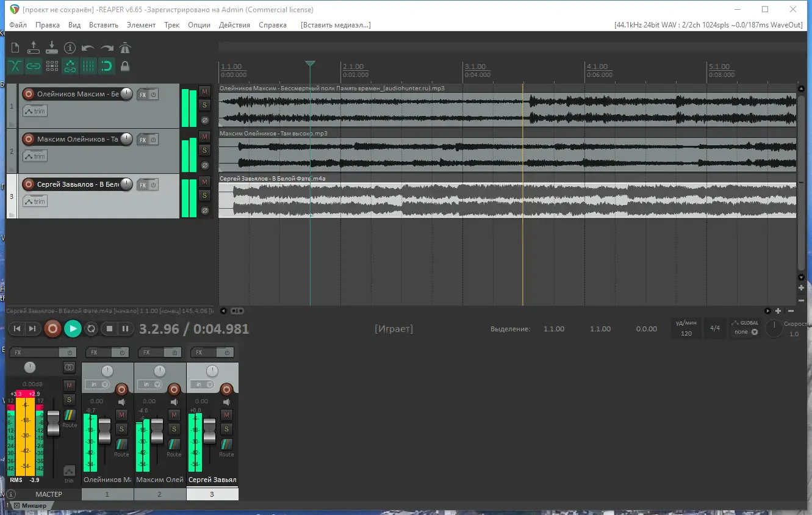Click the master volume fader in the mixer
The height and width of the screenshot is (515, 812).
(54, 423)
